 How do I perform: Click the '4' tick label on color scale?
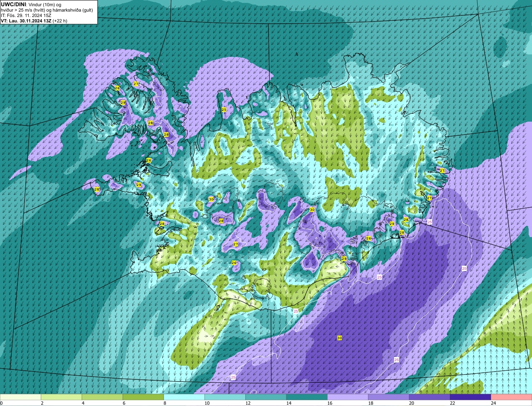pyautogui.click(x=83, y=403)
